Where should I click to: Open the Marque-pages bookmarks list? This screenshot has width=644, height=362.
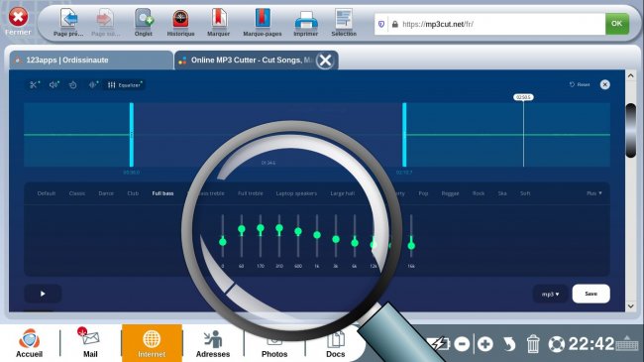[x=262, y=23]
